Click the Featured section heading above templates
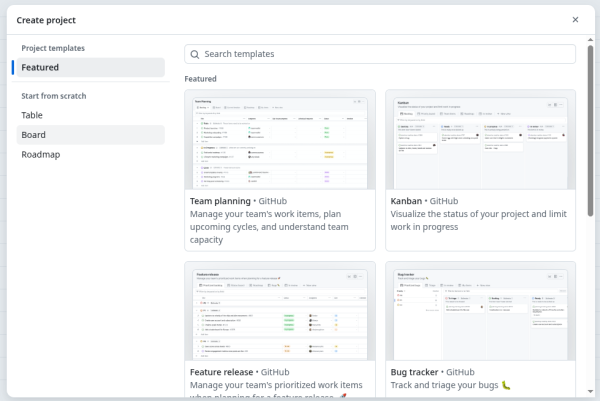The height and width of the screenshot is (401, 600). click(x=200, y=79)
